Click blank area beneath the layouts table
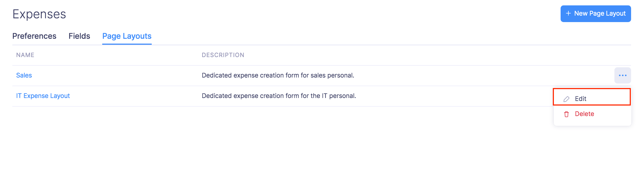Image resolution: width=644 pixels, height=175 pixels. (269, 140)
